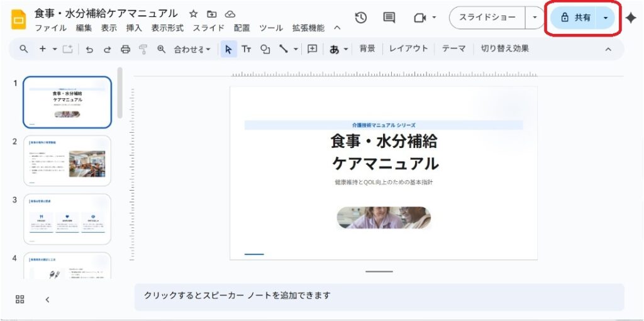
Task: Open the 合わせる zoom dropdown
Action: 192,49
